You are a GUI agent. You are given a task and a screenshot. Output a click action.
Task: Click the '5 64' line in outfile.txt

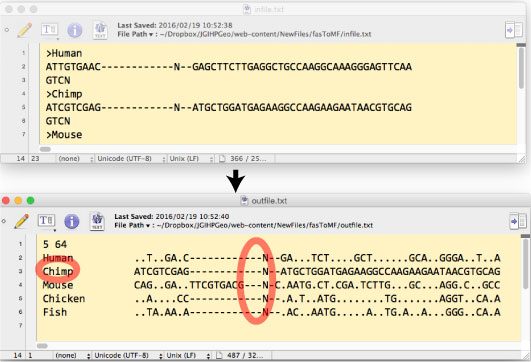pyautogui.click(x=55, y=244)
